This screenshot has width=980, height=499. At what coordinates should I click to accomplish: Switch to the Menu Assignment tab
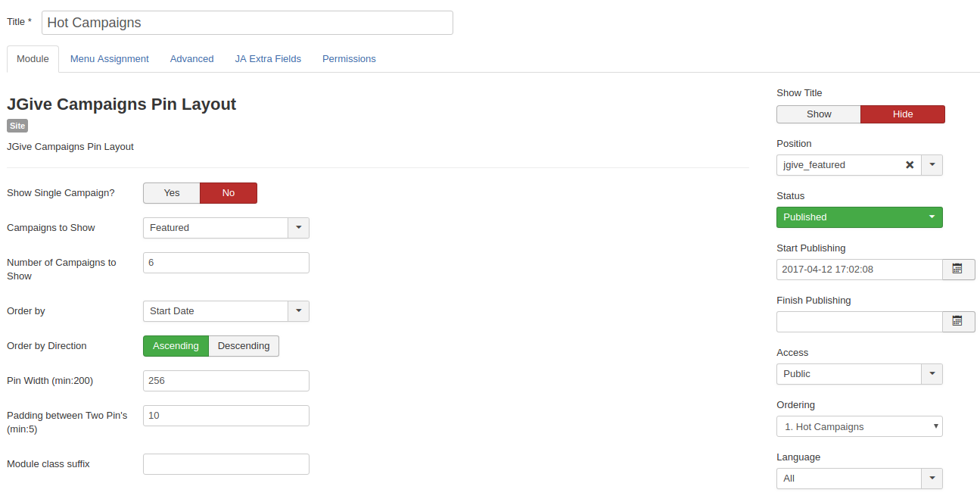click(110, 59)
